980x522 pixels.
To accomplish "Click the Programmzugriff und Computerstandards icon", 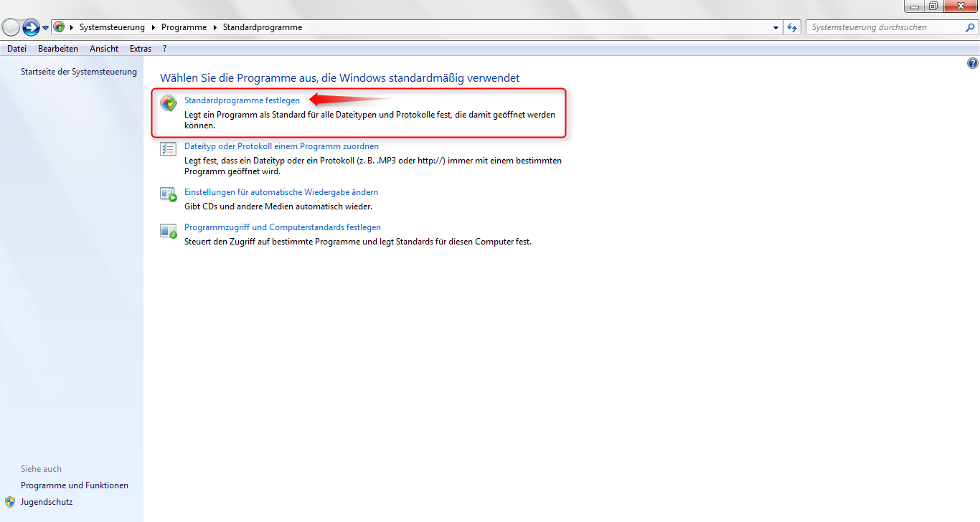I will coord(169,230).
